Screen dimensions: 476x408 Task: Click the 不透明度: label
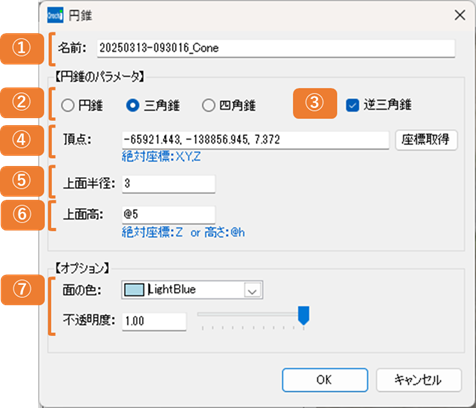tap(89, 321)
